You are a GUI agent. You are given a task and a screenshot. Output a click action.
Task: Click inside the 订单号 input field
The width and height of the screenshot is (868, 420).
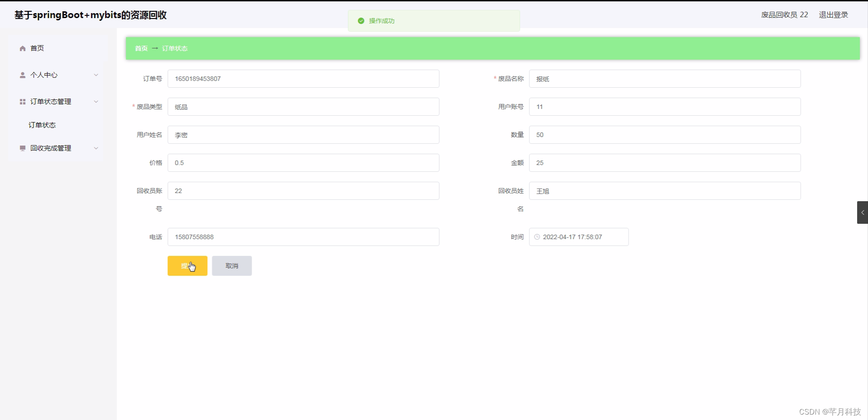(x=303, y=78)
